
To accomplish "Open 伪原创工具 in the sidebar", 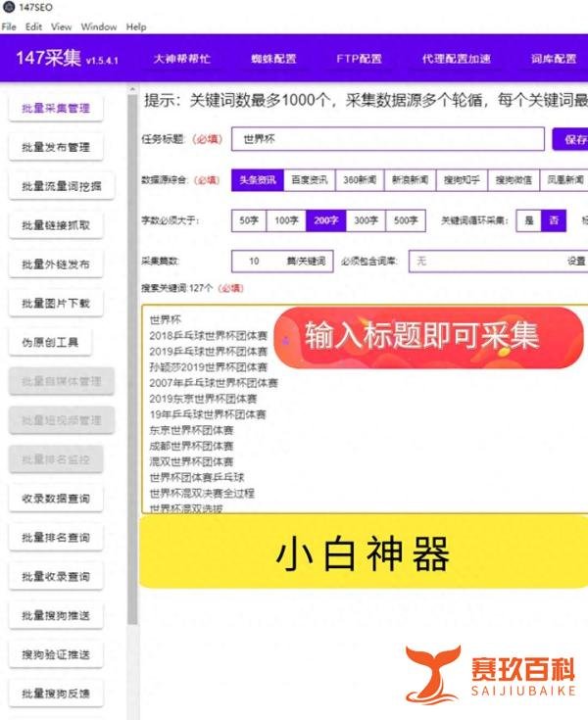I will tap(50, 343).
